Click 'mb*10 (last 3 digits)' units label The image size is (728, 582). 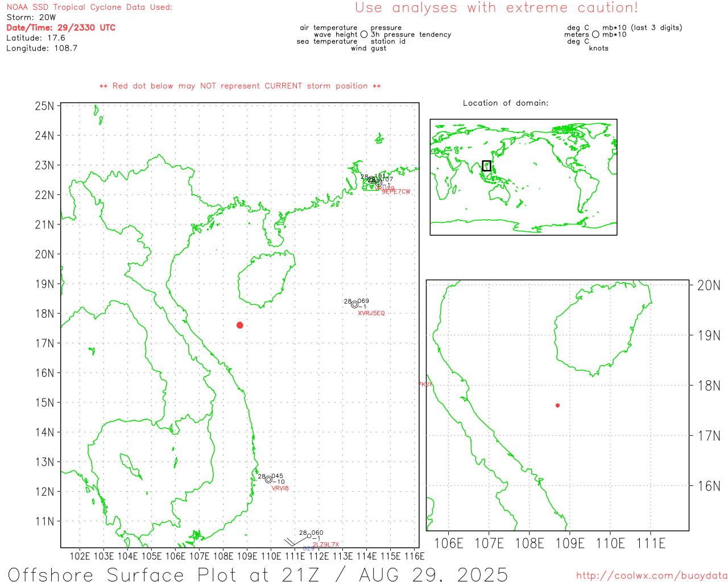click(642, 28)
